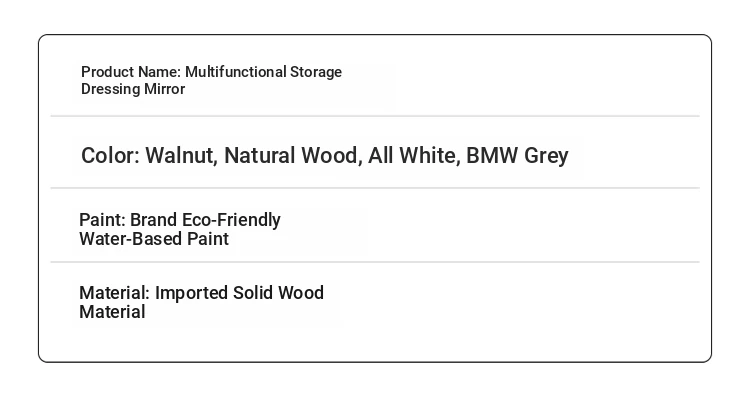The image size is (750, 398).
Task: Click the 'Material:' label
Action: tap(115, 293)
